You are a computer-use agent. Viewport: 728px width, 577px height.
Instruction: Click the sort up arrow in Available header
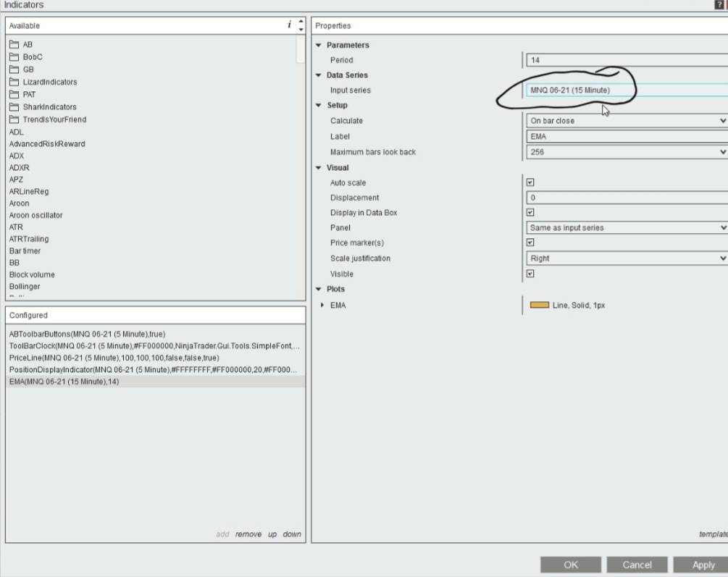click(x=301, y=21)
